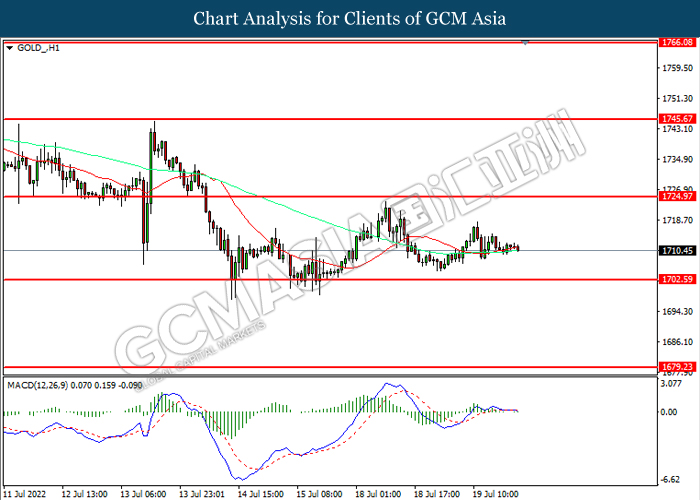Click the 1718.70 price axis value

coord(677,220)
